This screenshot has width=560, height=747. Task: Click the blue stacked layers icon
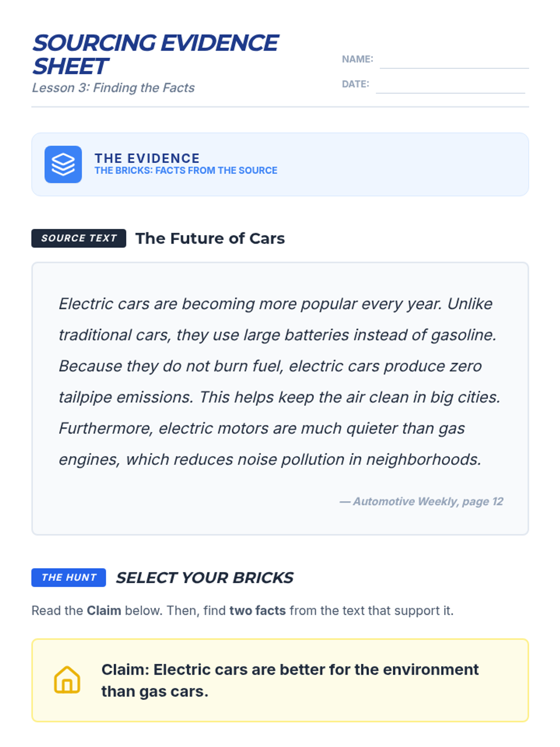63,164
